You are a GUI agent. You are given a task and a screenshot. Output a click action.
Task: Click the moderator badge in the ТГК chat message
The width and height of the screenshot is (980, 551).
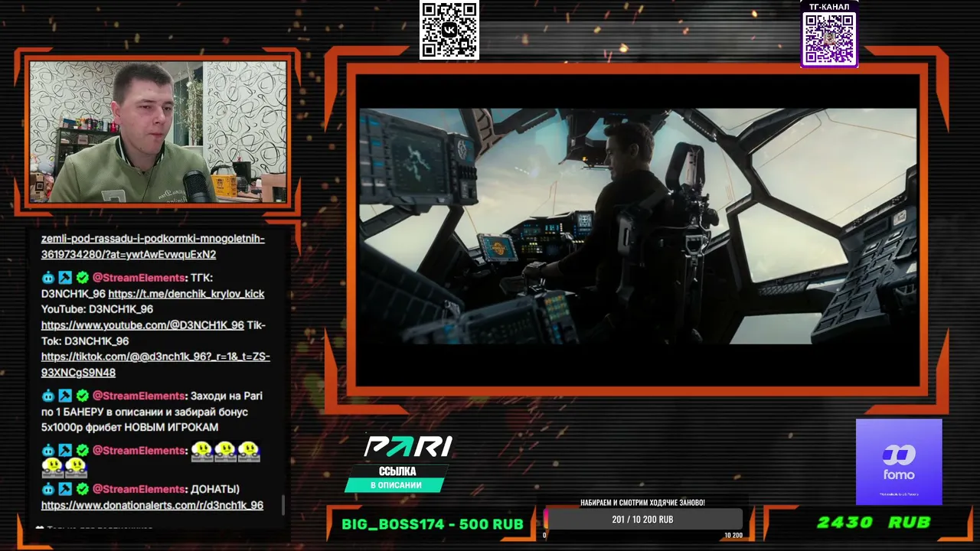(x=65, y=278)
